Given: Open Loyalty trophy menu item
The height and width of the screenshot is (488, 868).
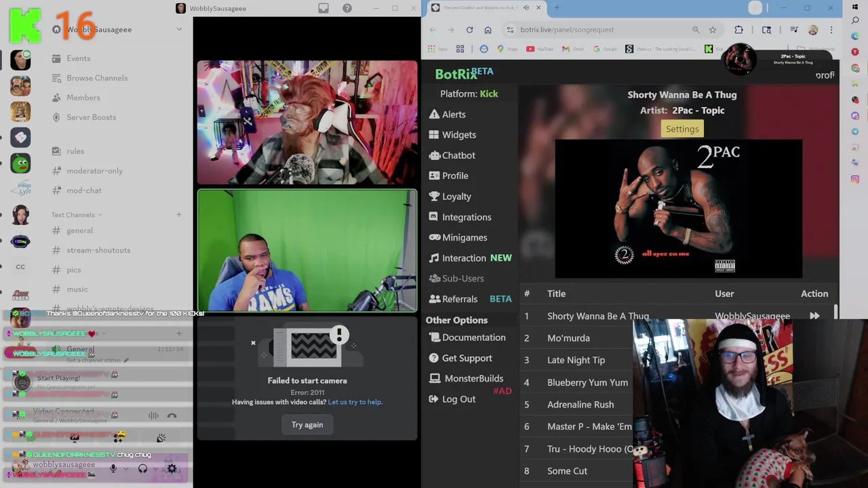Looking at the screenshot, I should pos(450,197).
